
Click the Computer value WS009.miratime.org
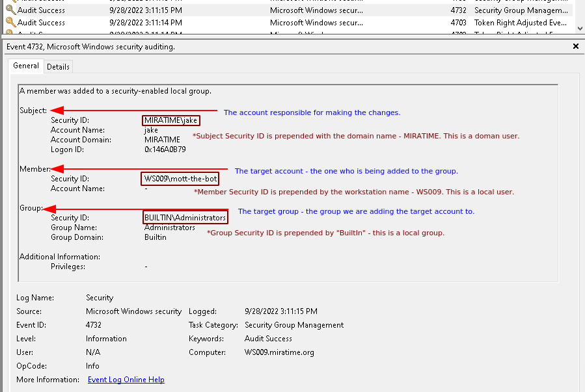[279, 352]
